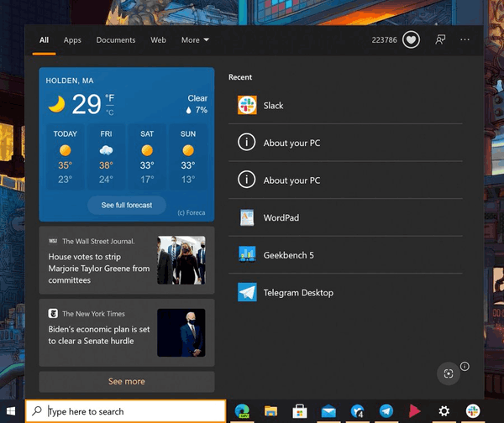Screen dimensions: 504x423
Task: Launch WordPad from the Recent list
Action: [x=345, y=217]
